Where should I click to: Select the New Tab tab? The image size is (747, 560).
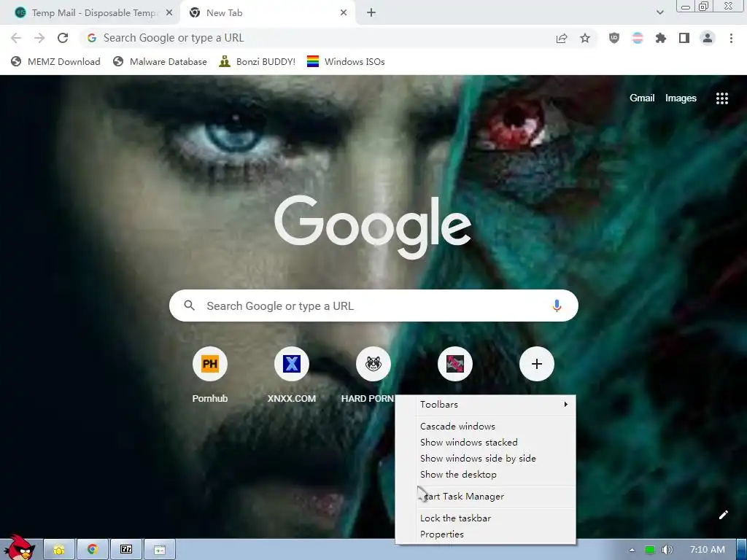tap(267, 13)
